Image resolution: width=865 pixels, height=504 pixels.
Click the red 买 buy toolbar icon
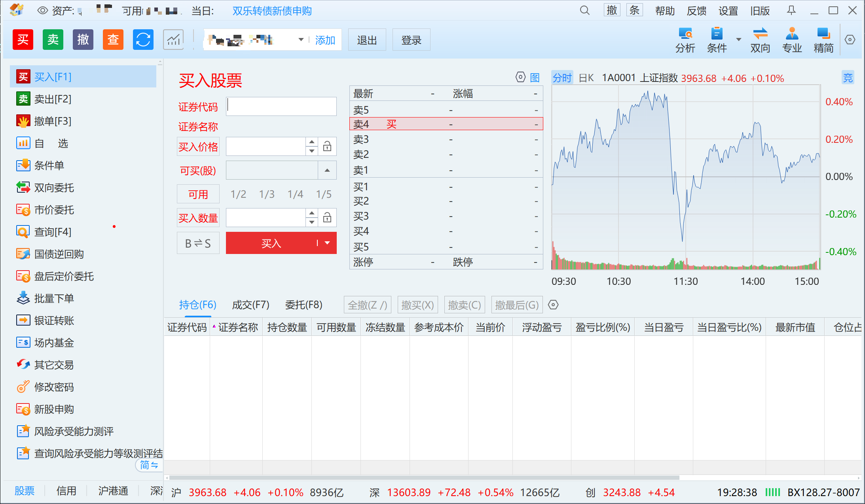23,39
